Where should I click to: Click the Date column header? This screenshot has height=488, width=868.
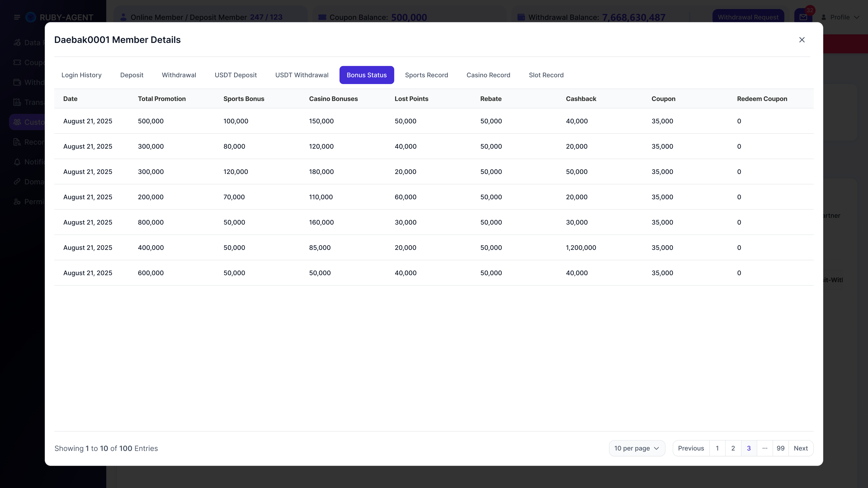coord(71,99)
